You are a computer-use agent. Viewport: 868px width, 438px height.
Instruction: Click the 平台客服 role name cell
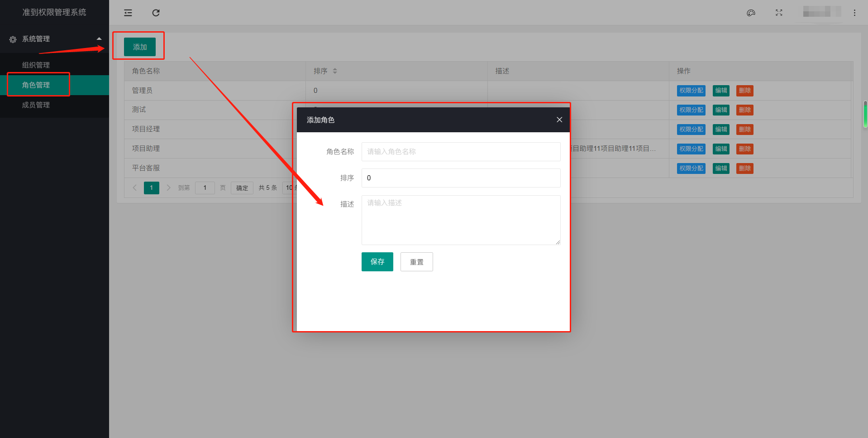click(215, 168)
